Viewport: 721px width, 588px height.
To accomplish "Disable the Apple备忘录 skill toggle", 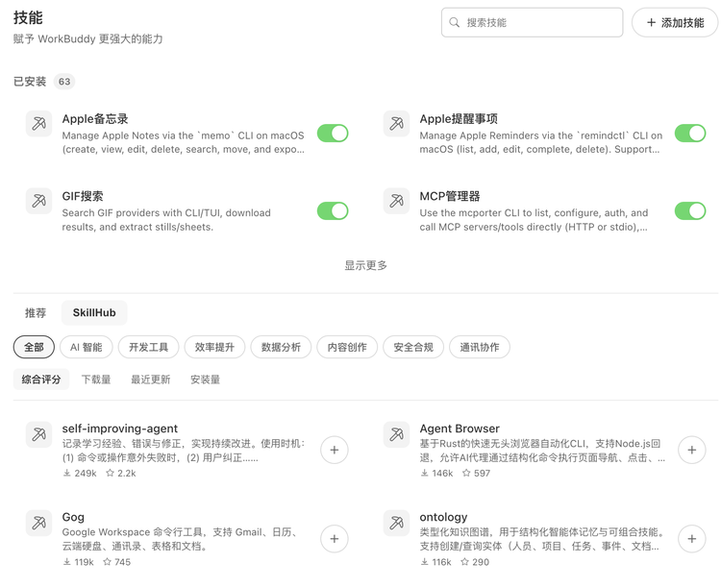I will [333, 134].
